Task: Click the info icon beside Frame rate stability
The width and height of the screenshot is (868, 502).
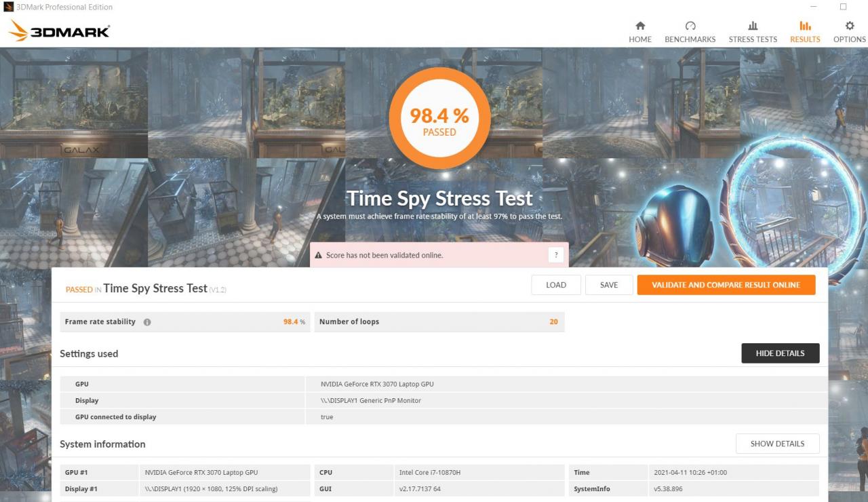Action: point(147,322)
